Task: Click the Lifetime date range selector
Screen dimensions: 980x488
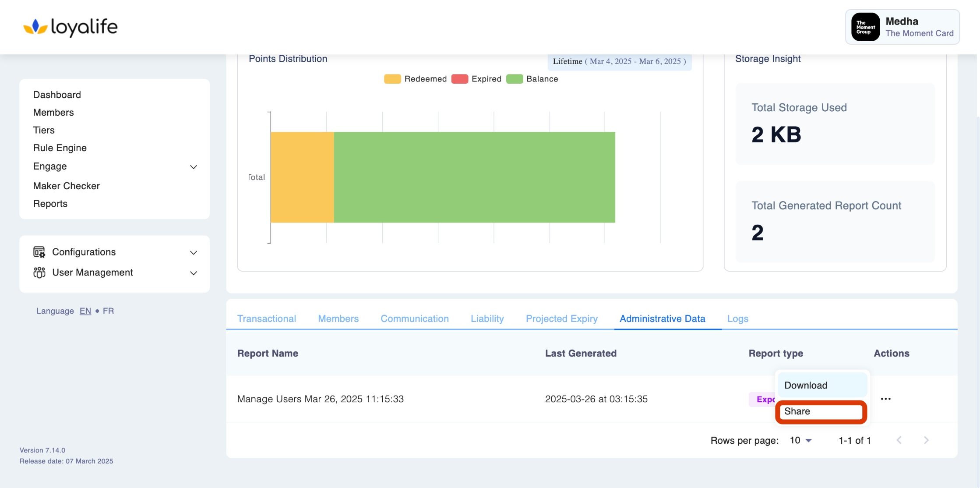Action: (x=619, y=61)
